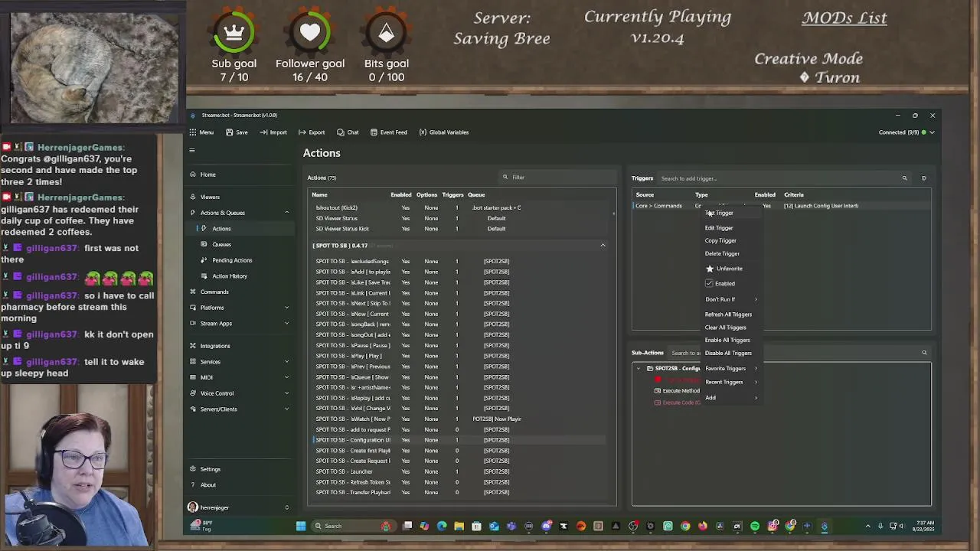Choose Edit Trigger from context menu

719,228
